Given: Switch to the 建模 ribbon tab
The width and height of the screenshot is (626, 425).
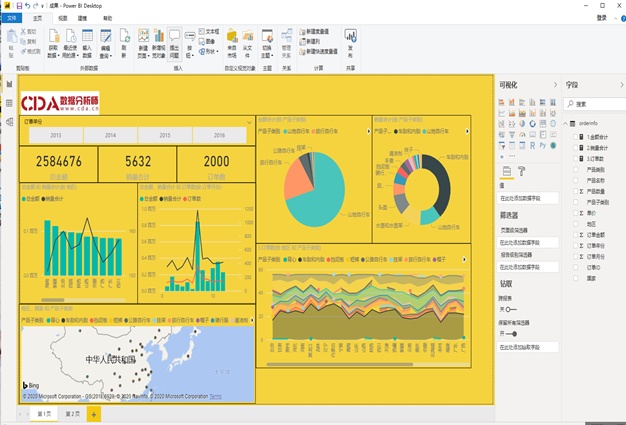Looking at the screenshot, I should tap(82, 18).
